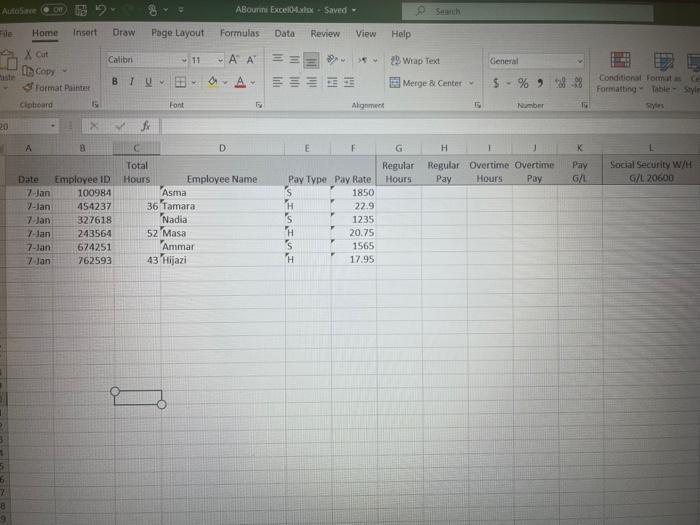Open the Help tab
700x525 pixels.
point(401,34)
